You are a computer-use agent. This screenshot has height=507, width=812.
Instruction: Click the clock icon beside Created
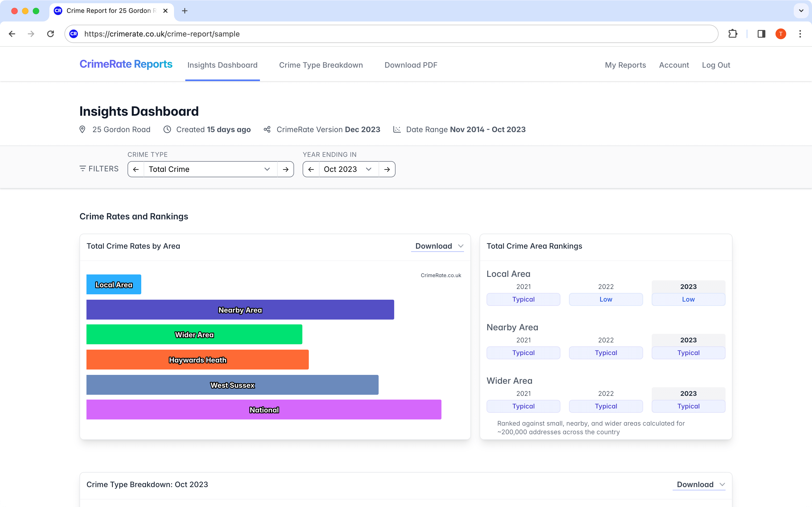point(167,129)
